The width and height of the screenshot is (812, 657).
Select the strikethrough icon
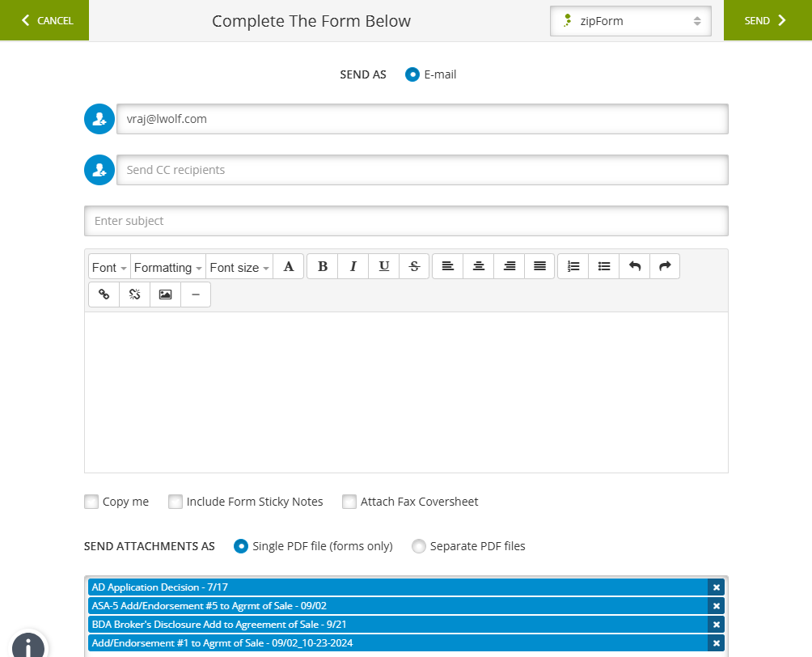click(x=414, y=265)
